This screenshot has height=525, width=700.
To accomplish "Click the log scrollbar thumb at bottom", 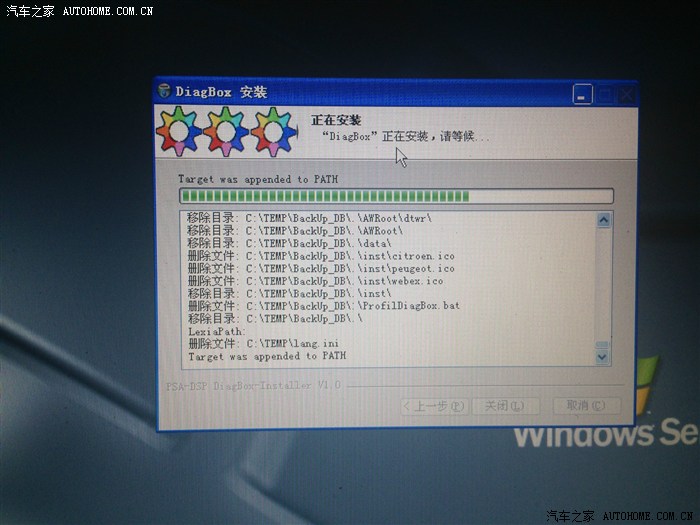I will pyautogui.click(x=603, y=343).
